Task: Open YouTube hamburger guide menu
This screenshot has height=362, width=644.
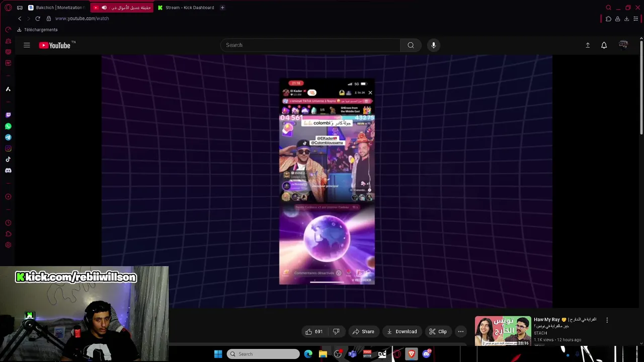Action: [x=27, y=45]
